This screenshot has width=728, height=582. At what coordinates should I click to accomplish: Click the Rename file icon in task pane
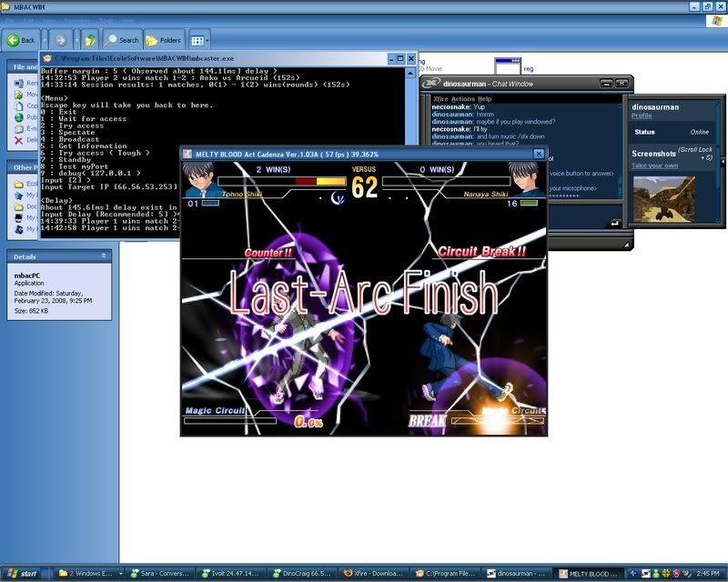18,83
